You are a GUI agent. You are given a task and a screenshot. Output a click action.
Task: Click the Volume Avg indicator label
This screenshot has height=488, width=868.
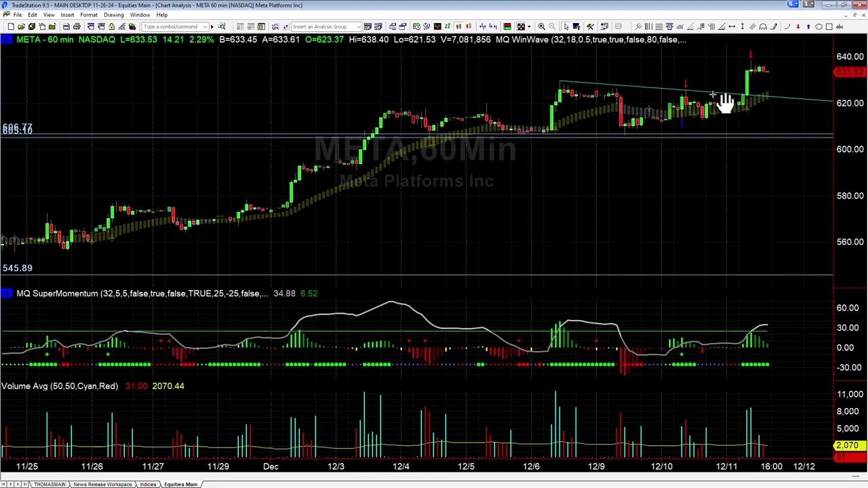(60, 386)
